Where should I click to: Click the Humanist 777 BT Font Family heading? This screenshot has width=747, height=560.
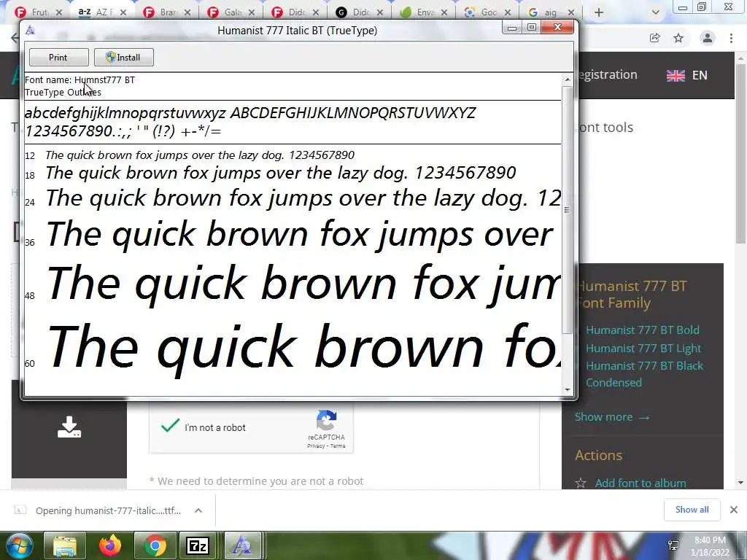632,295
